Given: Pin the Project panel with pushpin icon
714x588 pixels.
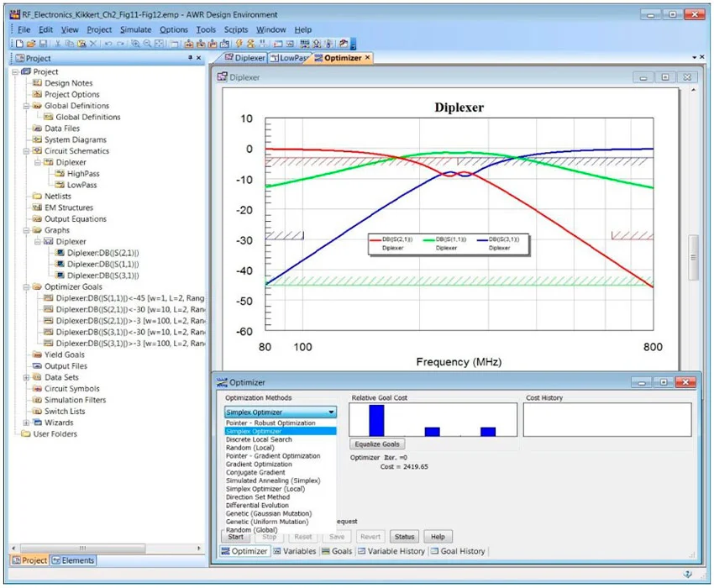Looking at the screenshot, I should [x=189, y=58].
